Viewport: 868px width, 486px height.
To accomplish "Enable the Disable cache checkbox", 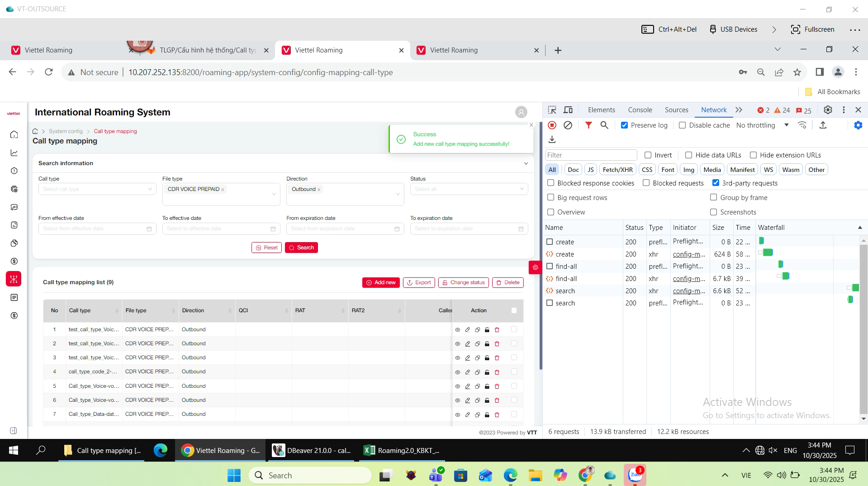I will (682, 125).
